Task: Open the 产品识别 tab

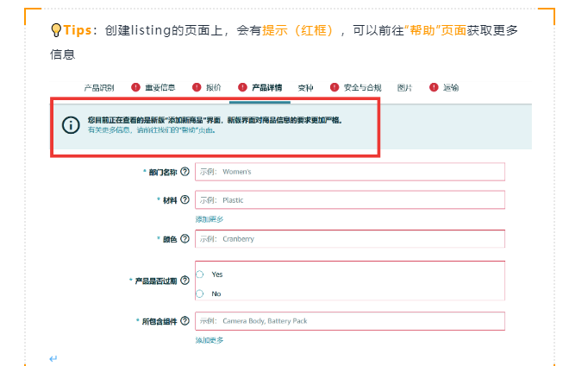Action: click(98, 88)
